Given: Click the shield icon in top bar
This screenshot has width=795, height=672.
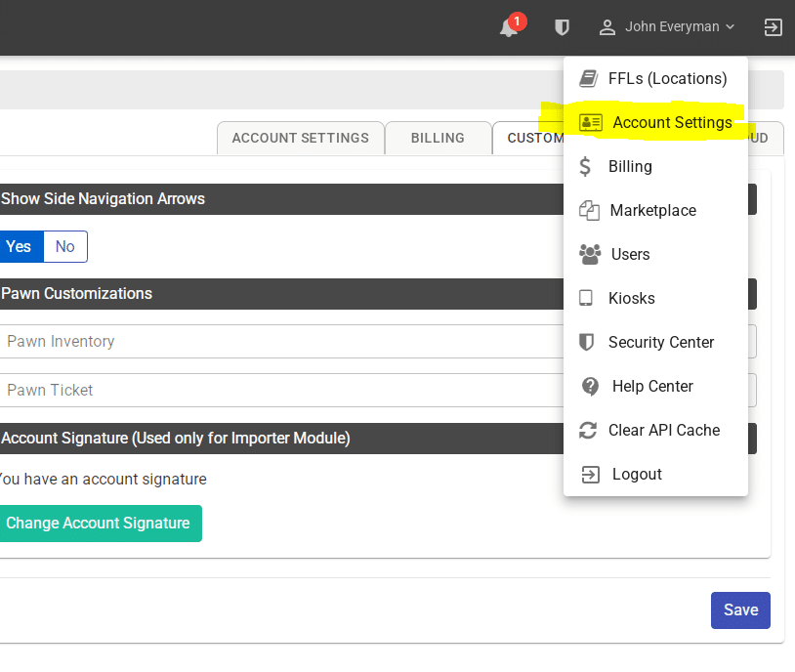Looking at the screenshot, I should [562, 27].
